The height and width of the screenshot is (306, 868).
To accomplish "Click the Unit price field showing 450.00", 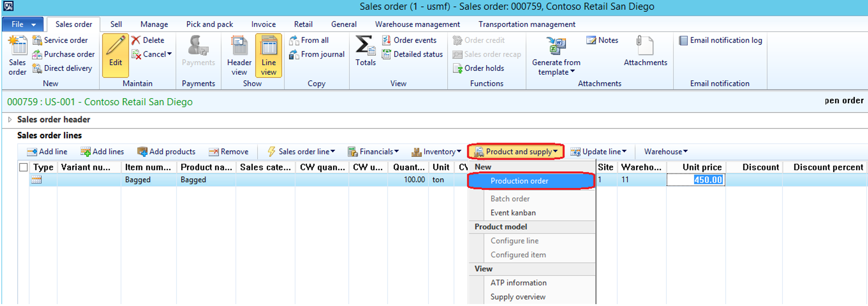I will pos(696,180).
